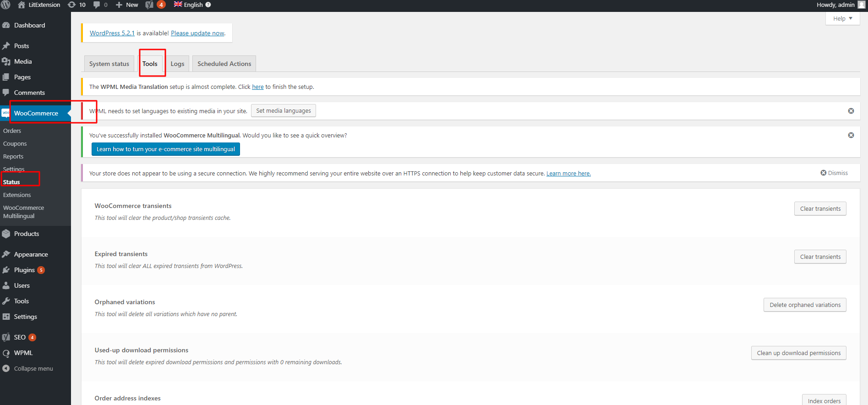Open the comments bubble icon in admin bar

97,5
